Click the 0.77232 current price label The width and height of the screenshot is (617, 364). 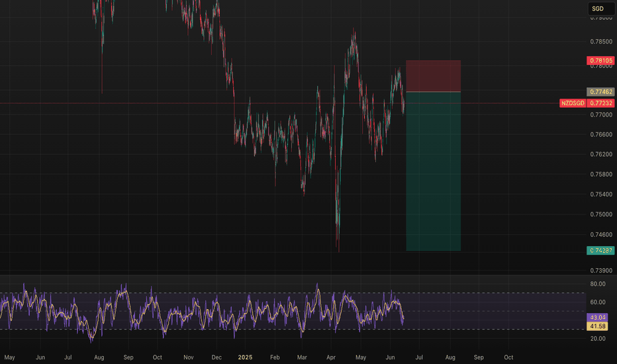point(600,103)
